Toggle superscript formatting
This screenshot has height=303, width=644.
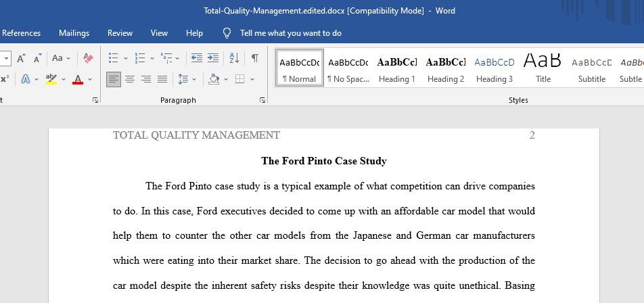pos(5,79)
